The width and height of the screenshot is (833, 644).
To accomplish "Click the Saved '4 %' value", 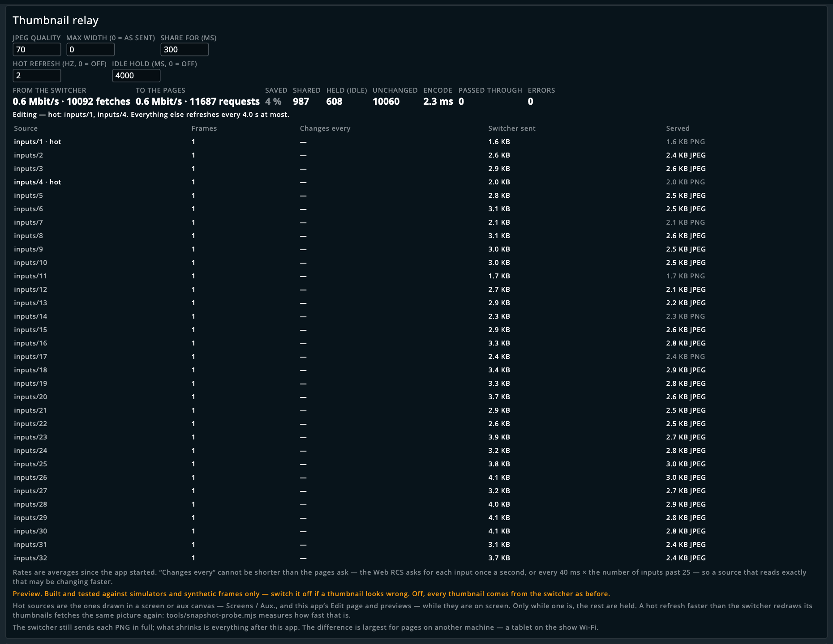I will (273, 102).
